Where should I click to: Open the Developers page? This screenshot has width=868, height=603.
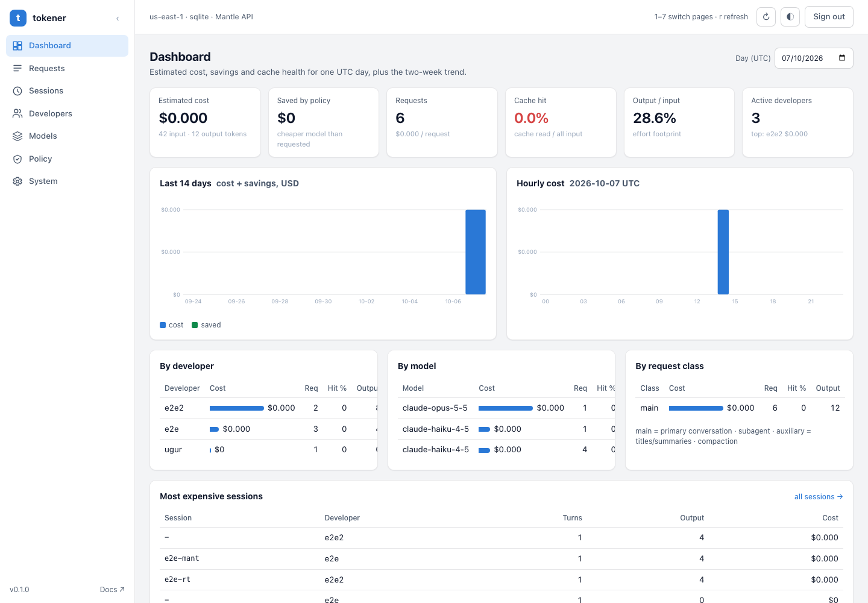click(67, 113)
